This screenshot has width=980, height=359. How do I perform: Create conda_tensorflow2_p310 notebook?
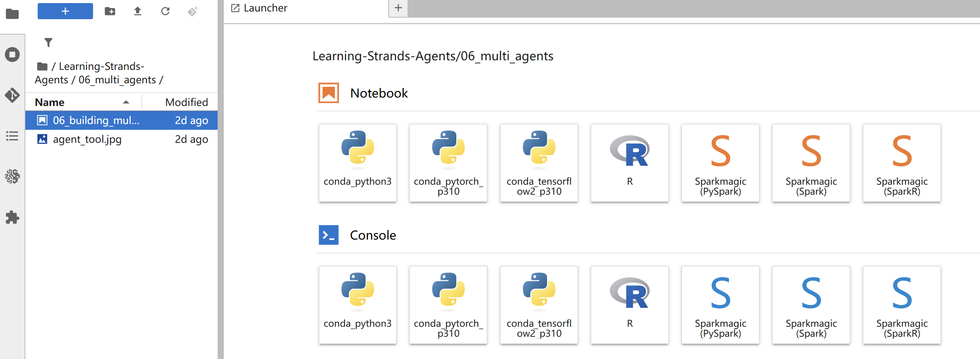tap(539, 163)
